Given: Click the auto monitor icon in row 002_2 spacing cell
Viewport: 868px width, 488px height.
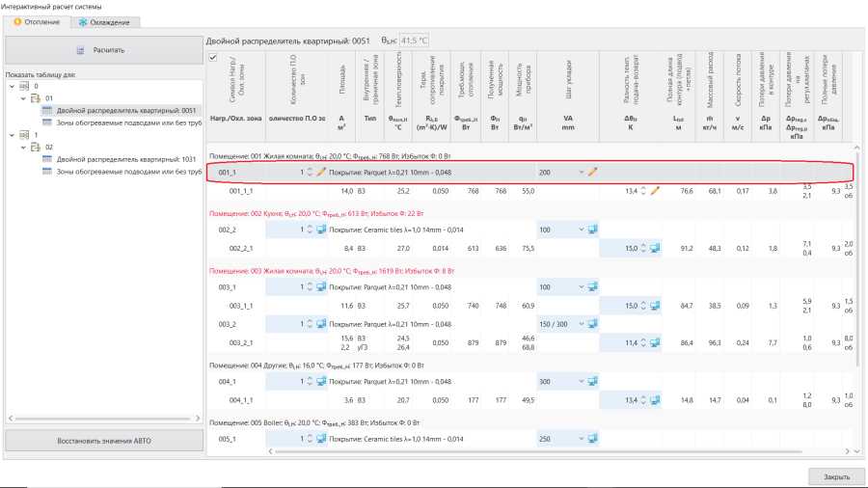Looking at the screenshot, I should 592,230.
